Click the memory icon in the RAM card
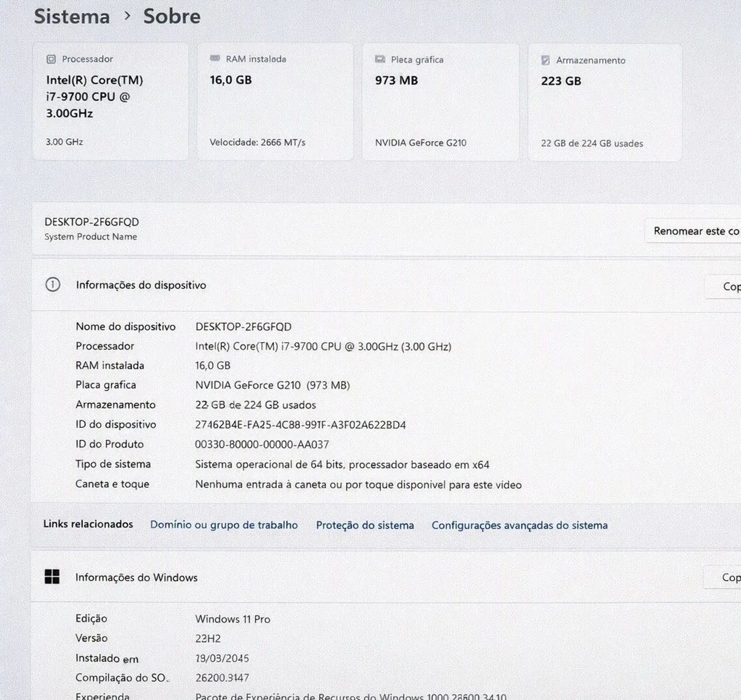 coord(215,58)
